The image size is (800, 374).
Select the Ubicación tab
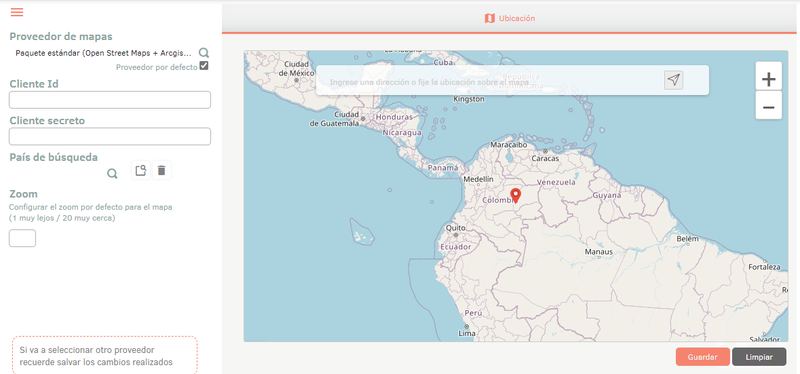point(510,18)
